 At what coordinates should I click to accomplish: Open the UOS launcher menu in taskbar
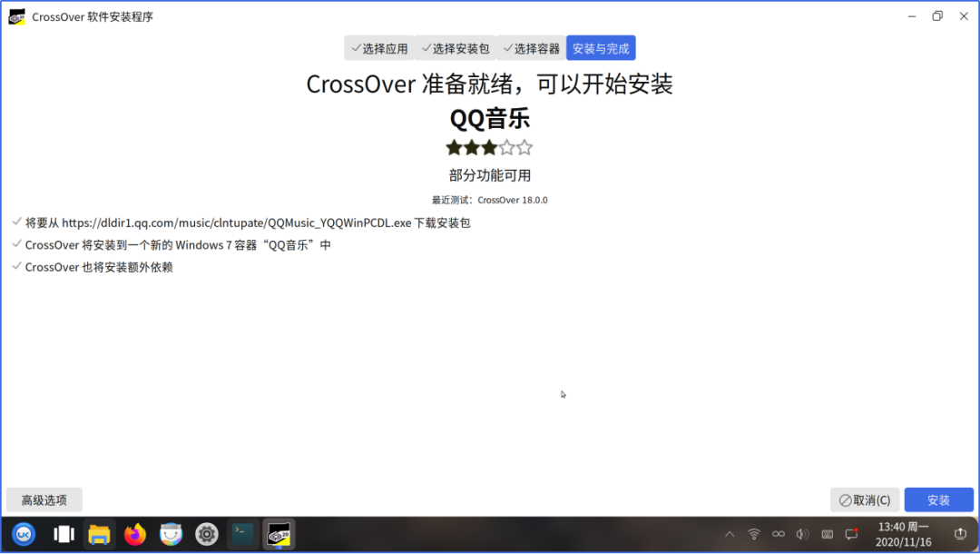[24, 534]
